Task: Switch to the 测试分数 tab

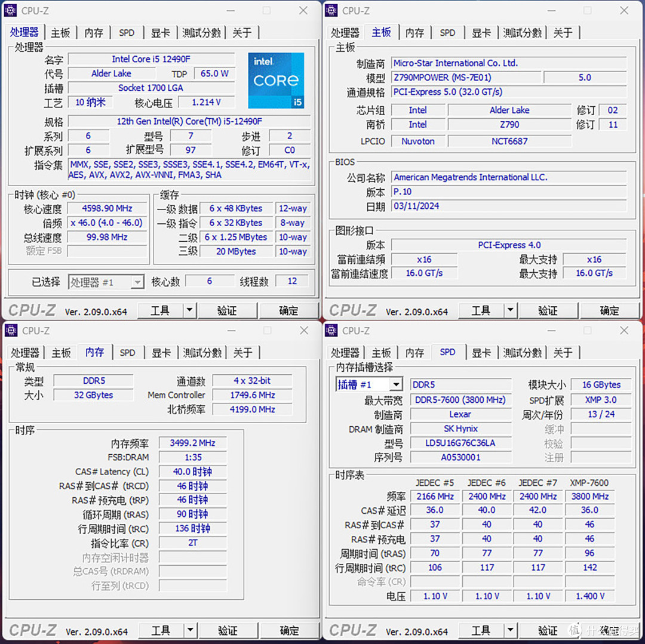Action: pyautogui.click(x=202, y=32)
